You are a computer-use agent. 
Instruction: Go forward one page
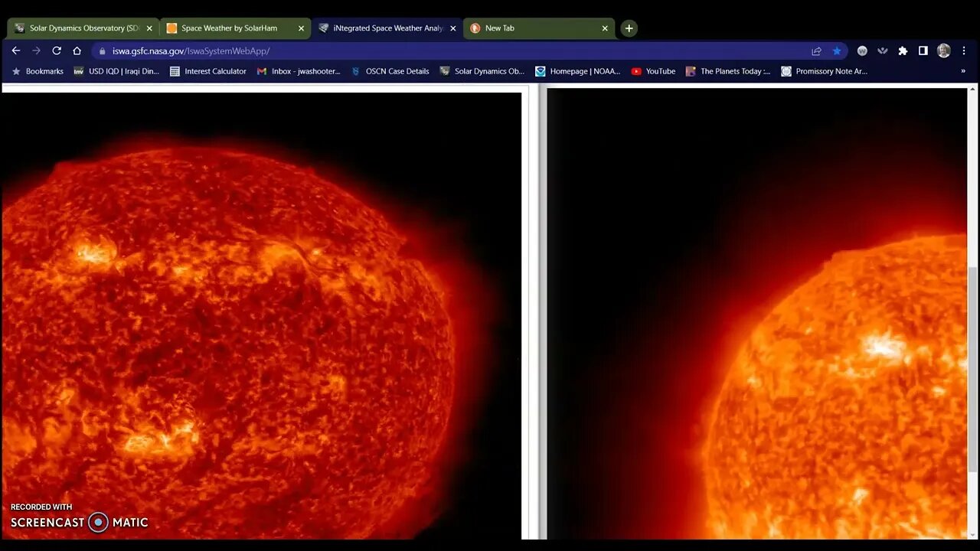[x=36, y=51]
